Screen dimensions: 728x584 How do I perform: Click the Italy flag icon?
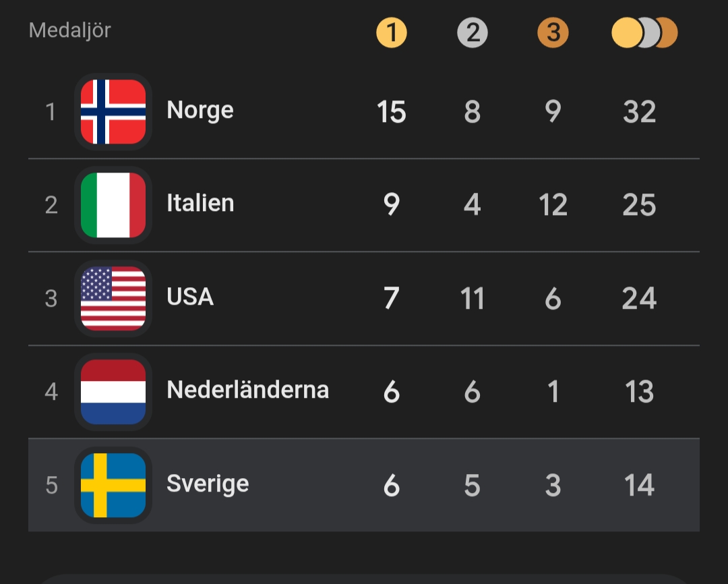click(x=113, y=205)
